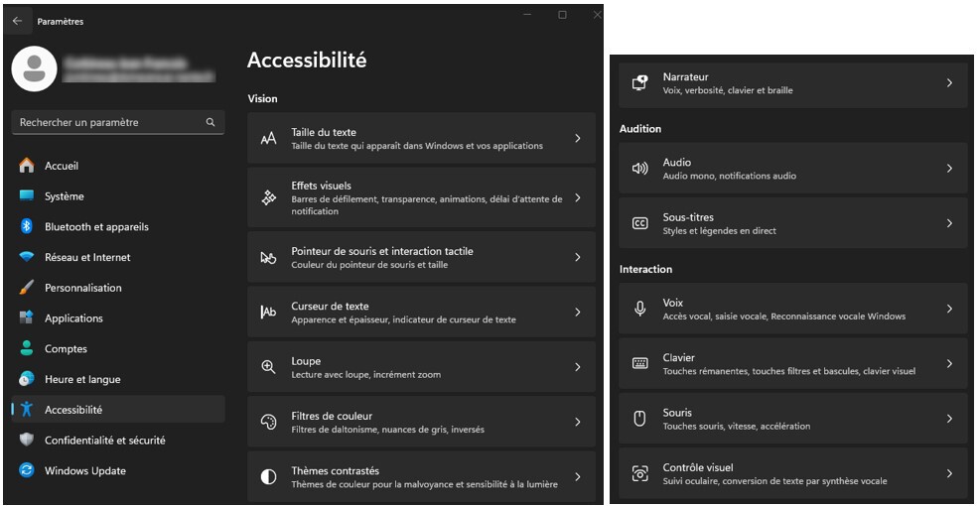Expand the Curseur de texte chevron
Screen dimensions: 980x506
click(x=577, y=313)
